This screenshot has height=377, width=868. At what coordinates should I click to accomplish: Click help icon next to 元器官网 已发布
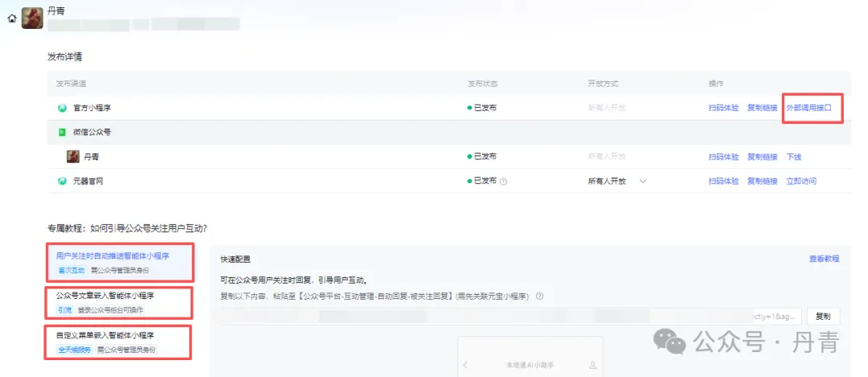tap(504, 182)
